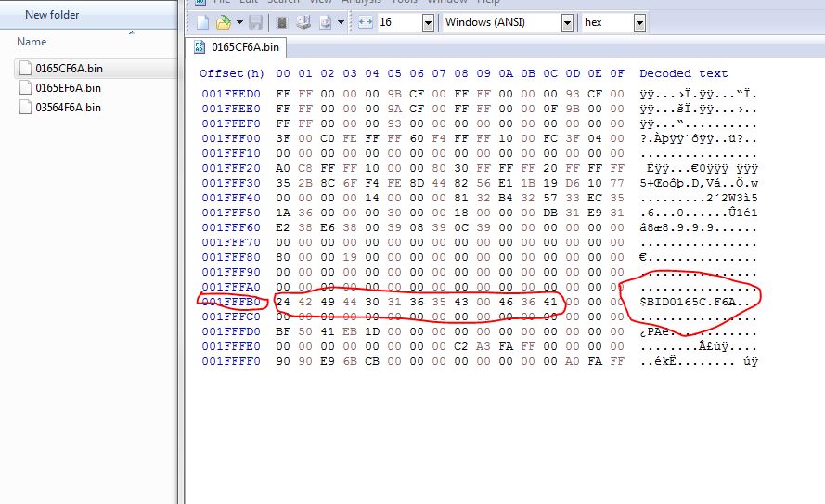
Task: Select 0165CF6A.bin in the folder list
Action: coord(69,69)
